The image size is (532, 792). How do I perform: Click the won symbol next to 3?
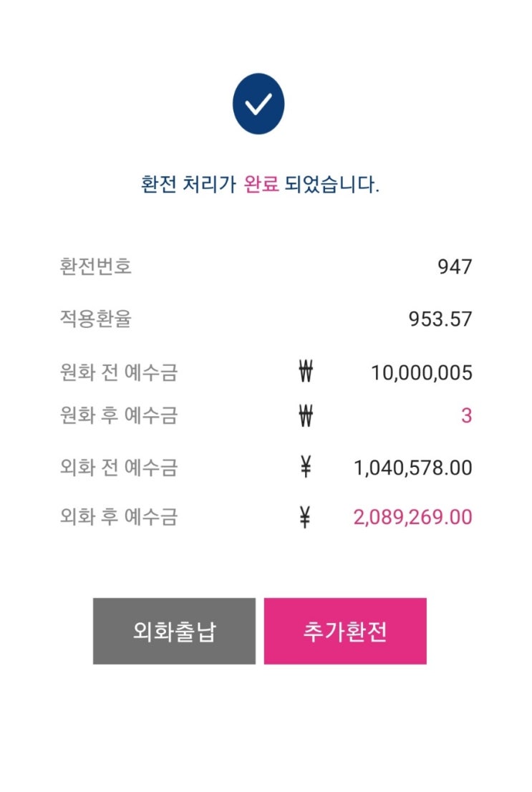click(306, 415)
